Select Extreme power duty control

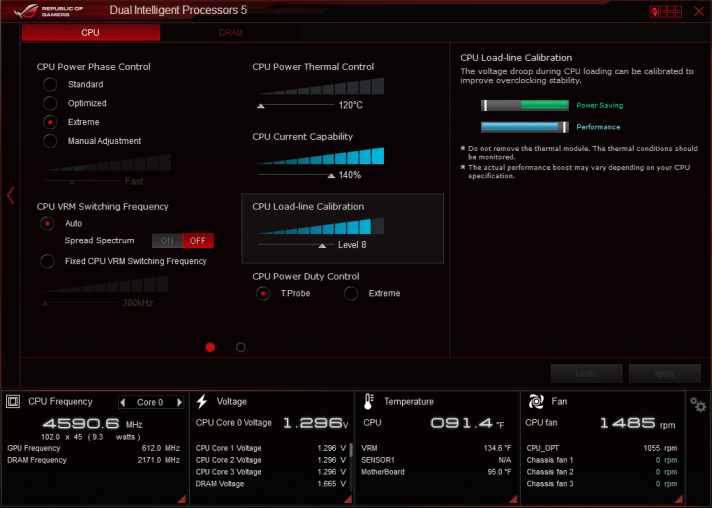351,293
